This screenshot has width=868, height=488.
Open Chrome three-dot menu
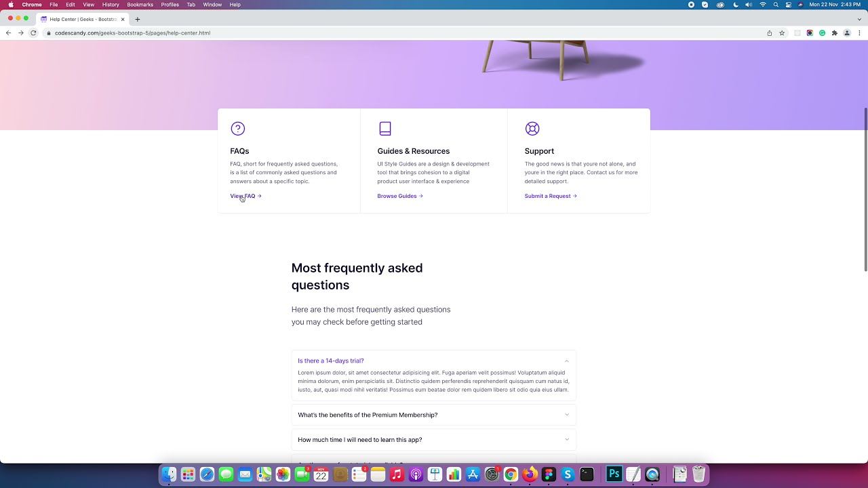[859, 33]
